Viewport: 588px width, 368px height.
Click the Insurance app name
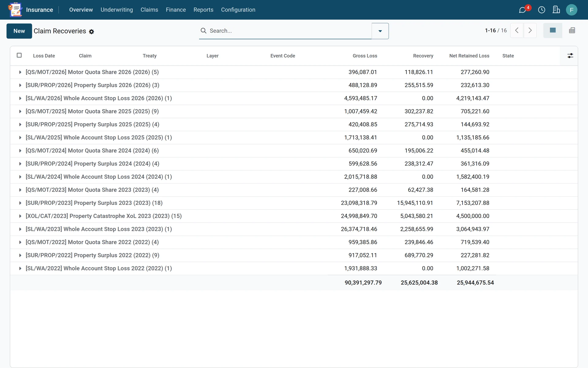click(x=40, y=10)
